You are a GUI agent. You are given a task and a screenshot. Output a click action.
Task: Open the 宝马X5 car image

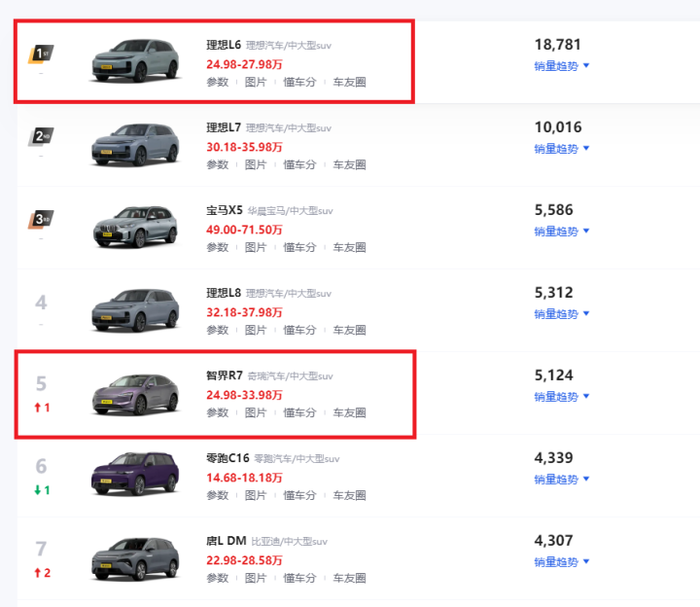tap(135, 226)
